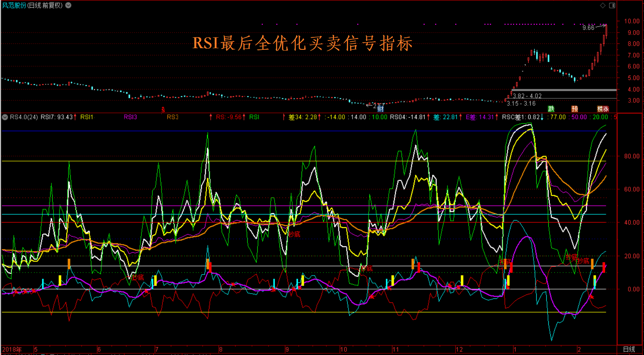Image resolution: width=644 pixels, height=355 pixels.
Task: Click the RSI7: 93.43 value
Action: point(57,117)
